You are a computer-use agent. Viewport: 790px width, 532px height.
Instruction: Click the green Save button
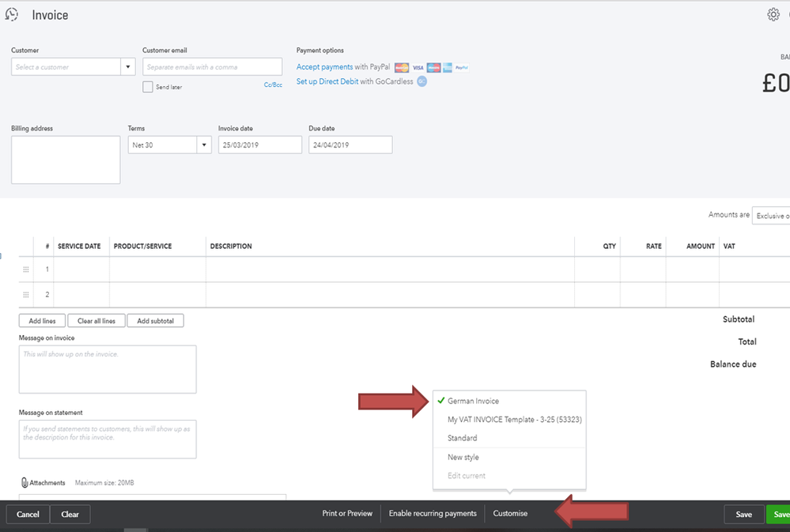778,515
